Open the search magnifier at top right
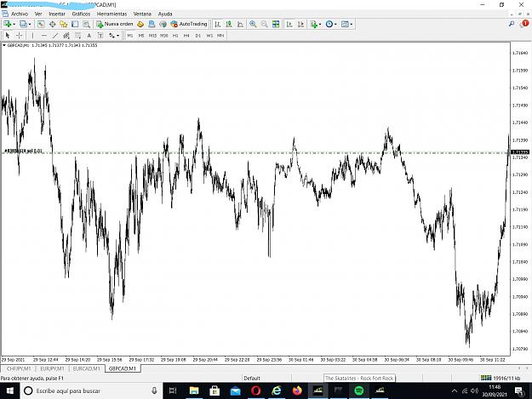Image resolution: width=532 pixels, height=399 pixels. [512, 24]
